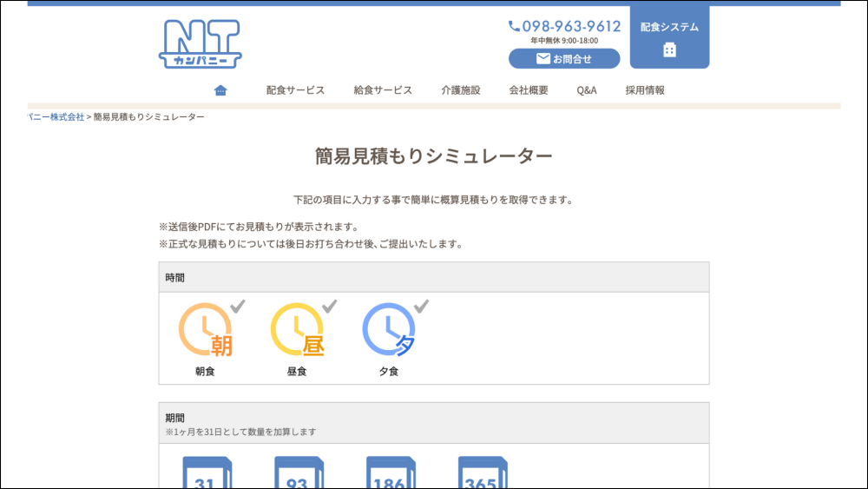The image size is (868, 489).
Task: Choose the 93-day calendar icon
Action: click(x=298, y=473)
